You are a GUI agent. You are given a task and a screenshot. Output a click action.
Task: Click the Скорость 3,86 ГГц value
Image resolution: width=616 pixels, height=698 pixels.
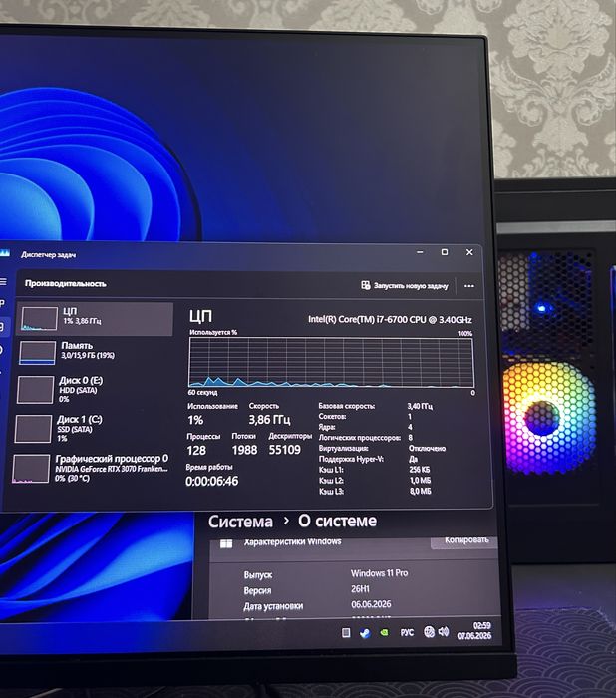click(x=270, y=420)
